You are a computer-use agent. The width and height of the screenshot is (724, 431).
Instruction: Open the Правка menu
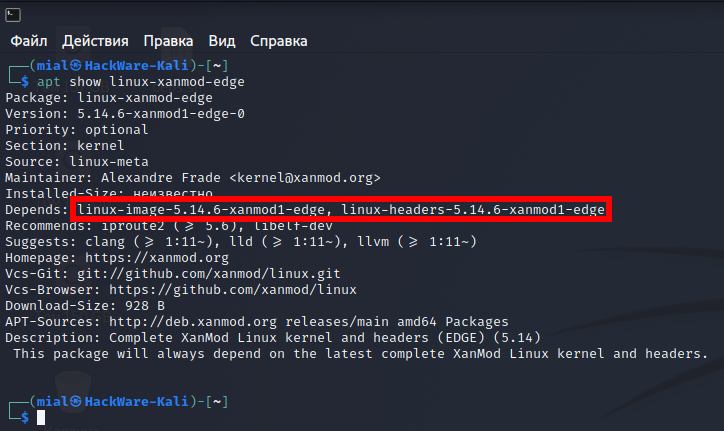168,41
